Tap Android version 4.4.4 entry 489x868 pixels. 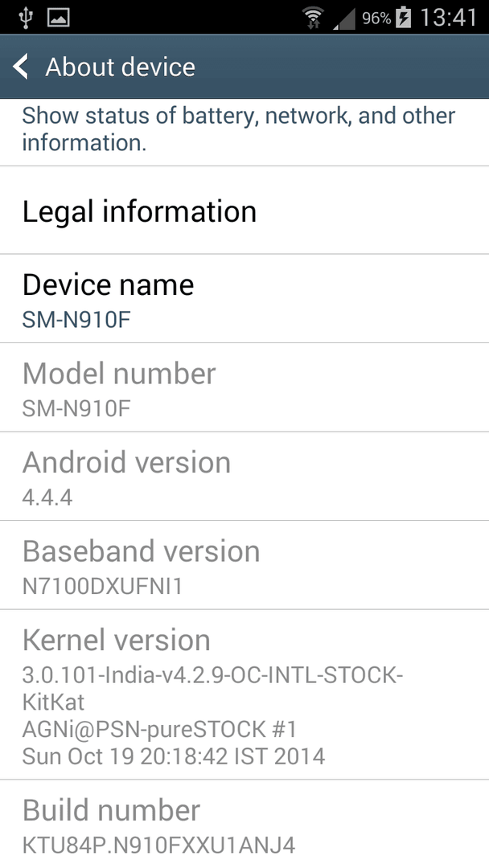click(x=244, y=476)
